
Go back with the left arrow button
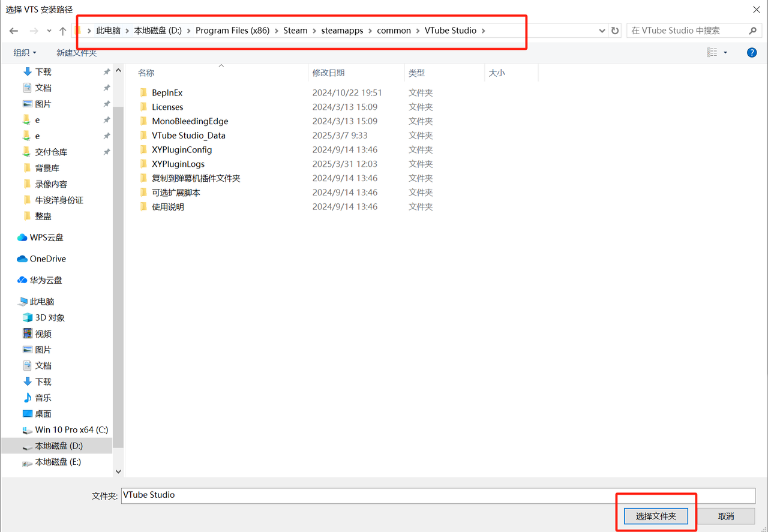[x=14, y=31]
